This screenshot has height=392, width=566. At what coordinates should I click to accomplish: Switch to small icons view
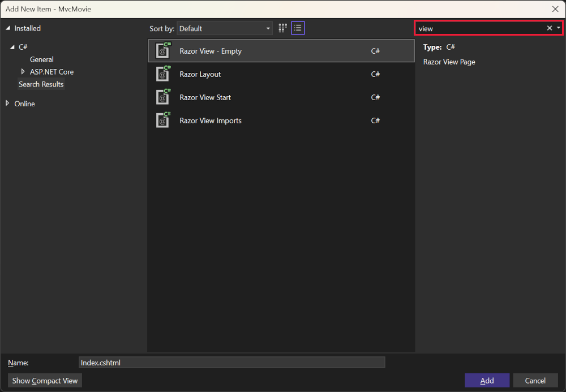click(282, 28)
